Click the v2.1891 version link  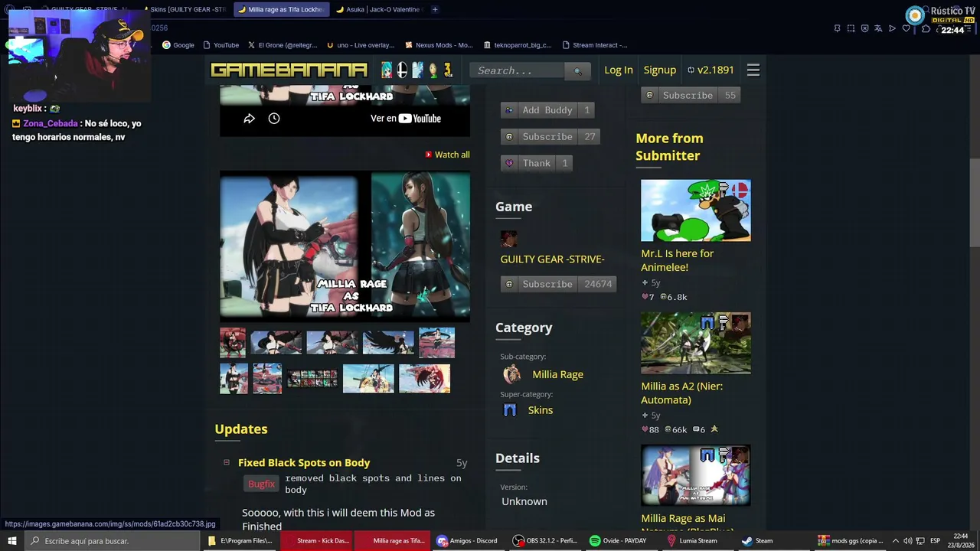coord(710,70)
